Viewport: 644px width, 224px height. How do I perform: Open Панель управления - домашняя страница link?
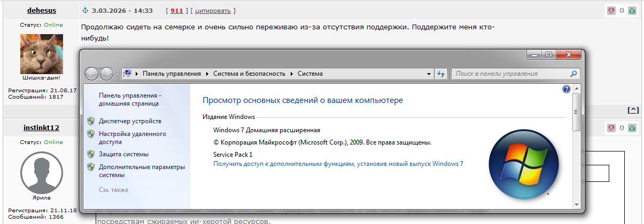[130, 99]
